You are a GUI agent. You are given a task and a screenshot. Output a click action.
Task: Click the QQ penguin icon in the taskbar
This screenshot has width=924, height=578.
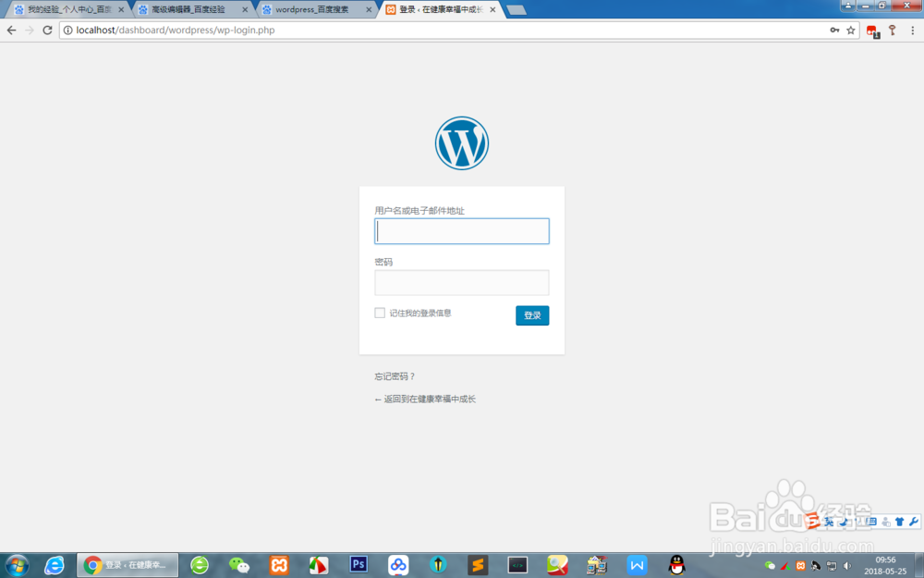675,565
